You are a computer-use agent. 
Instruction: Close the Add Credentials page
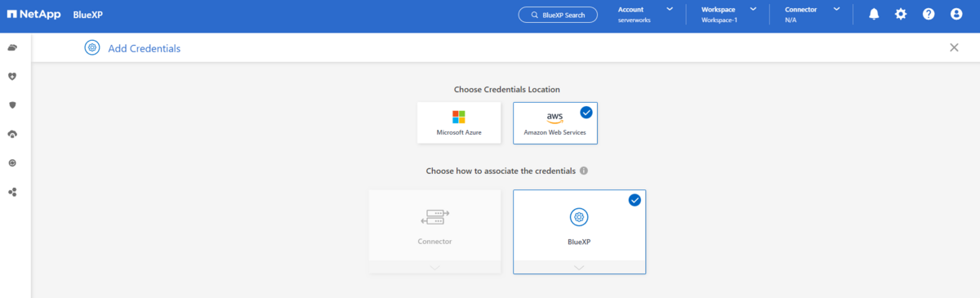coord(954,48)
